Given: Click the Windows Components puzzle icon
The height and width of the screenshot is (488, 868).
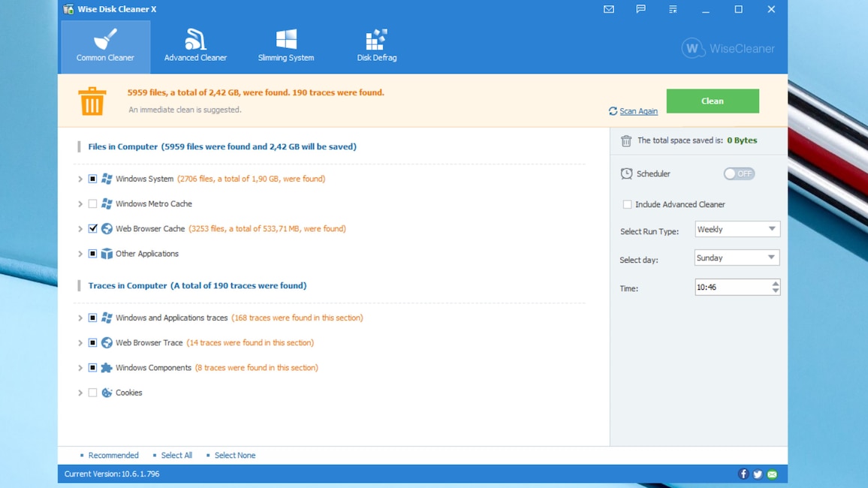Looking at the screenshot, I should pyautogui.click(x=107, y=367).
